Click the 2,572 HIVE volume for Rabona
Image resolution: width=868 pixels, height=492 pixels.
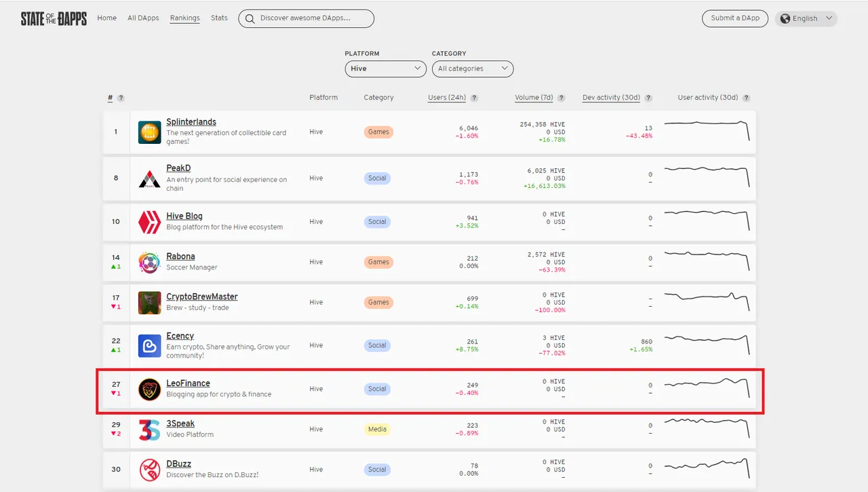pyautogui.click(x=546, y=254)
